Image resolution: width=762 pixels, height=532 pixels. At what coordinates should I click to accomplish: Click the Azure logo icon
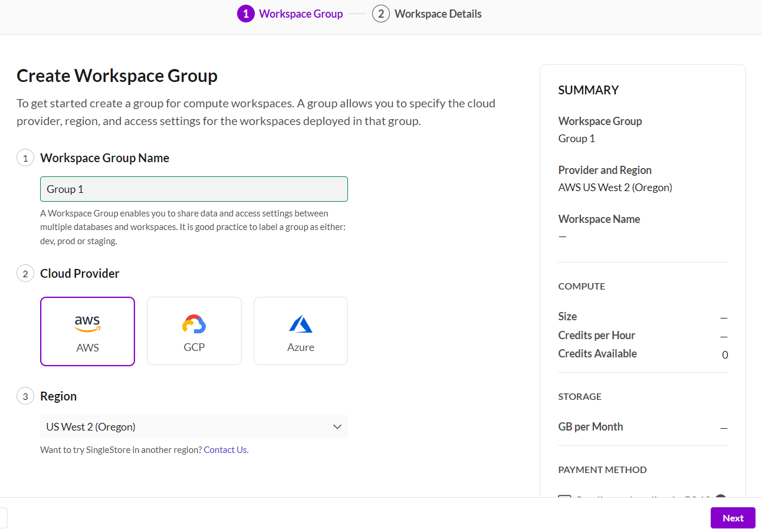301,324
